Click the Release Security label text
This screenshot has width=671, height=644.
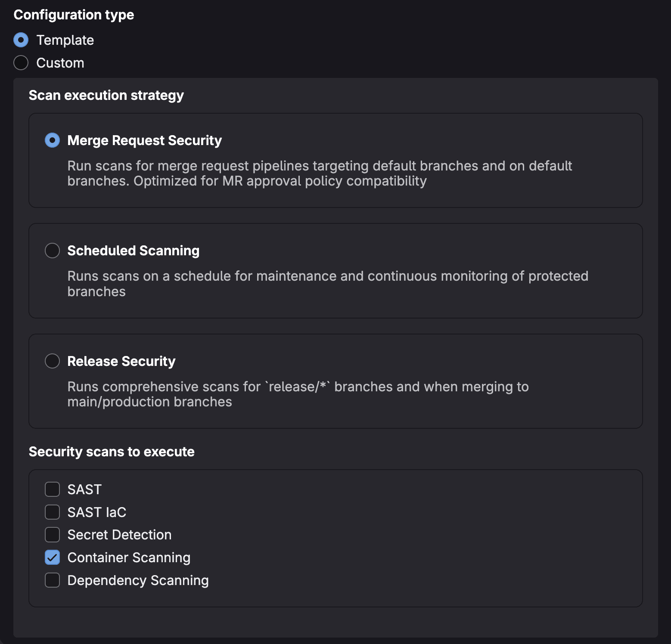121,361
